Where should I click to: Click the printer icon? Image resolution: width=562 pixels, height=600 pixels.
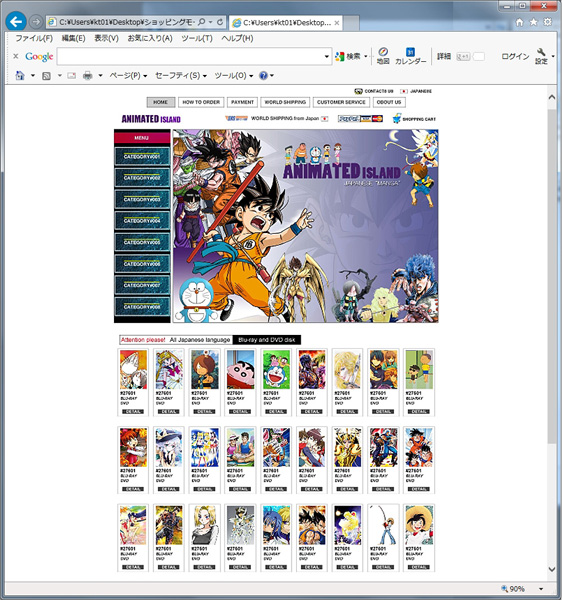click(88, 76)
